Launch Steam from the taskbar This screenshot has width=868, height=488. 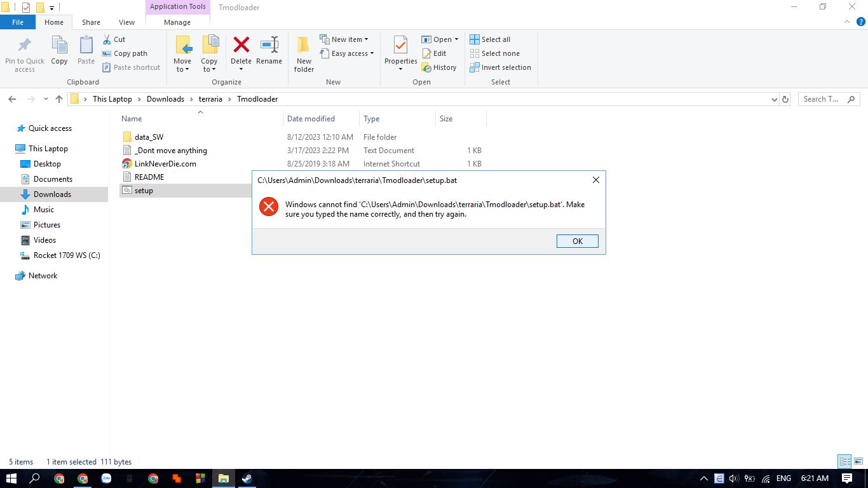pyautogui.click(x=247, y=478)
